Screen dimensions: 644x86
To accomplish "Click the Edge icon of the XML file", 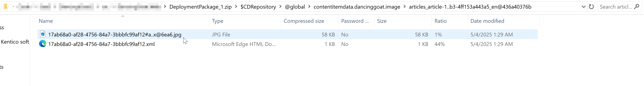I will tap(43, 44).
